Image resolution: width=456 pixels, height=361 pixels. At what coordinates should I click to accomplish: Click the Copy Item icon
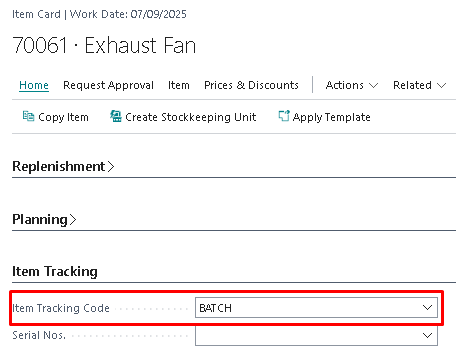point(28,116)
